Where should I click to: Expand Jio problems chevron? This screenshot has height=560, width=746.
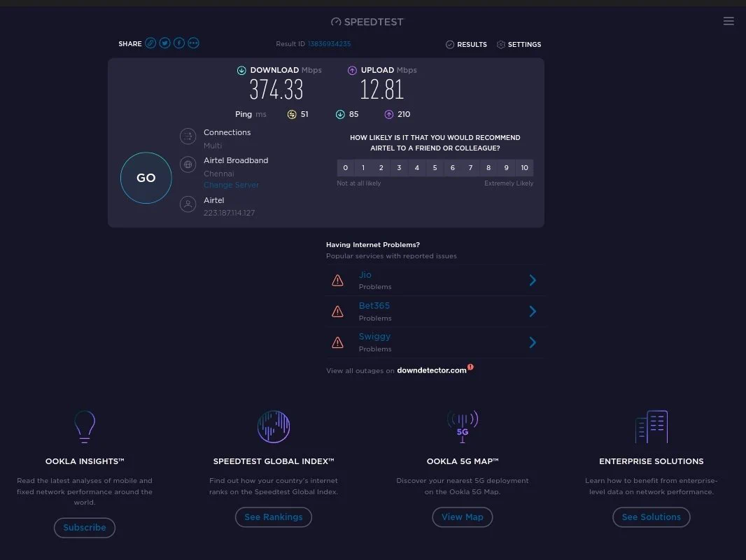(x=533, y=280)
